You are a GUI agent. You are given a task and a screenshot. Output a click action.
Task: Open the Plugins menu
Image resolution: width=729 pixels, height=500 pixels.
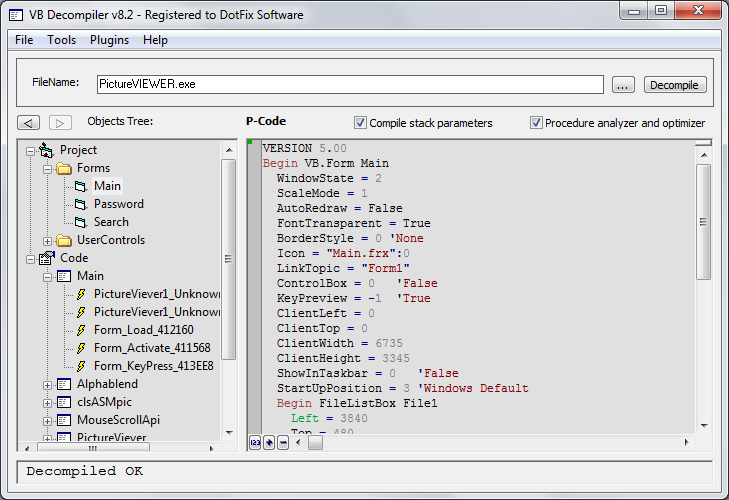click(x=109, y=40)
